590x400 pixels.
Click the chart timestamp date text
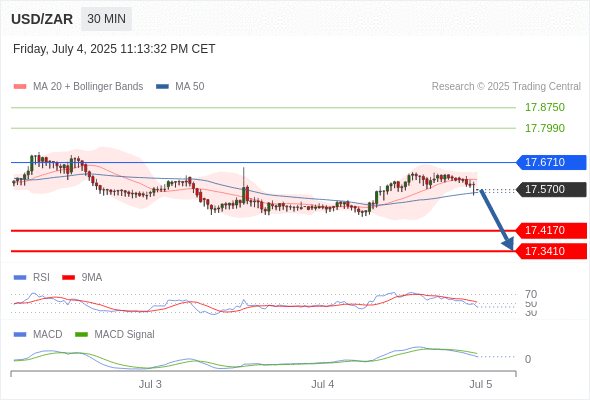point(114,49)
